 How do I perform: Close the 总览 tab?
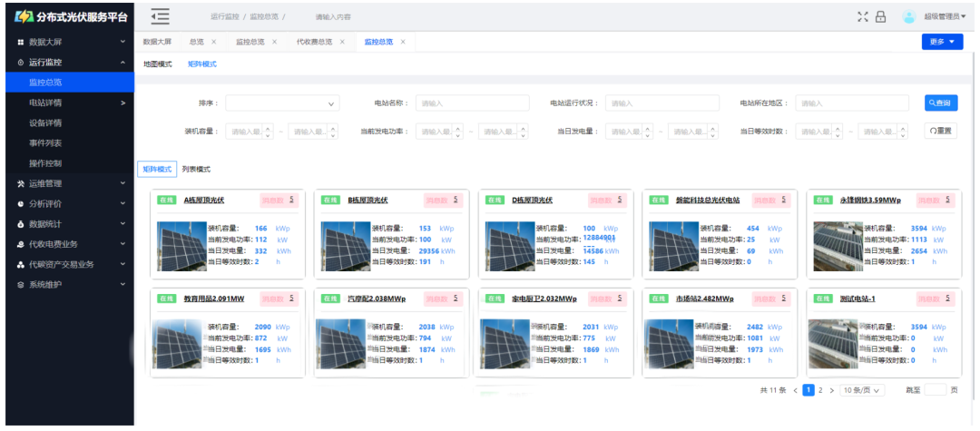[214, 42]
